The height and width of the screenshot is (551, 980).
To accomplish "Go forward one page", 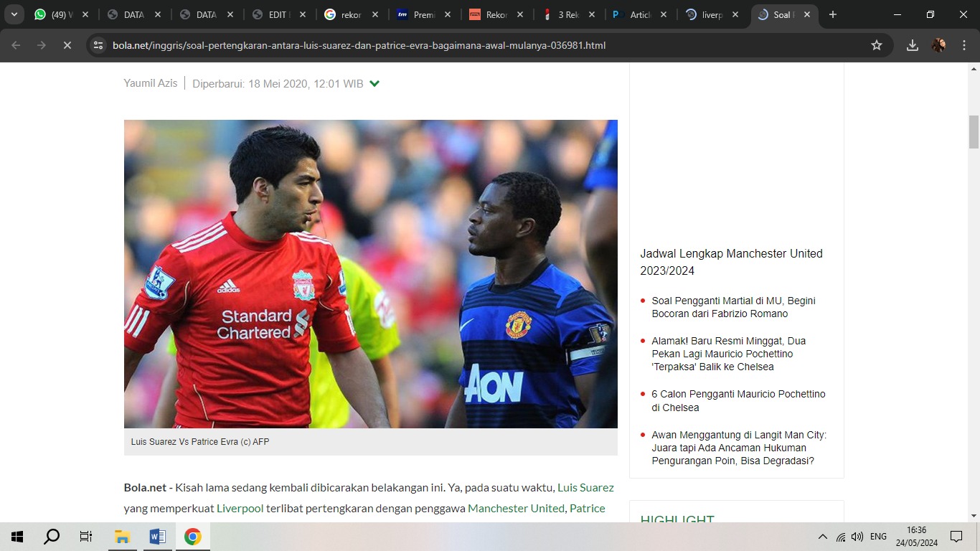I will point(42,45).
